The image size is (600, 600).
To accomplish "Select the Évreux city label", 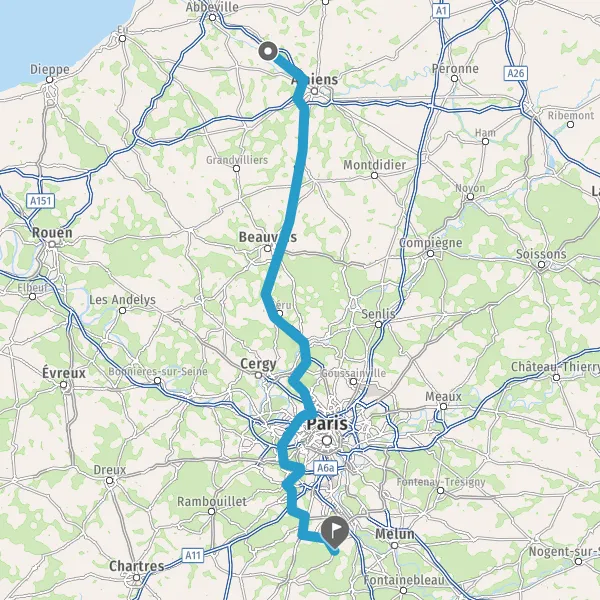I will (x=64, y=372).
